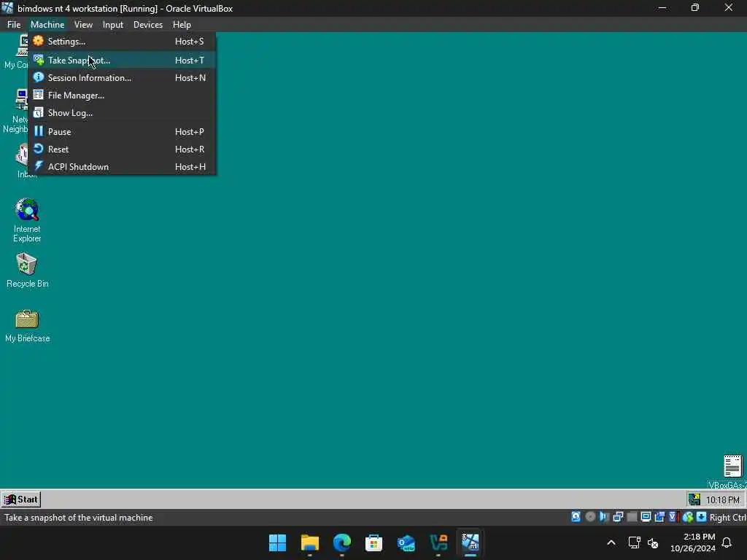The width and height of the screenshot is (747, 560).
Task: Open the File menu
Action: coord(14,24)
